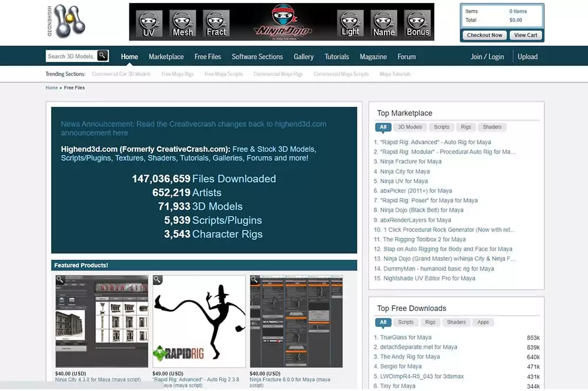Open the Light ninja icon in banner

(350, 24)
